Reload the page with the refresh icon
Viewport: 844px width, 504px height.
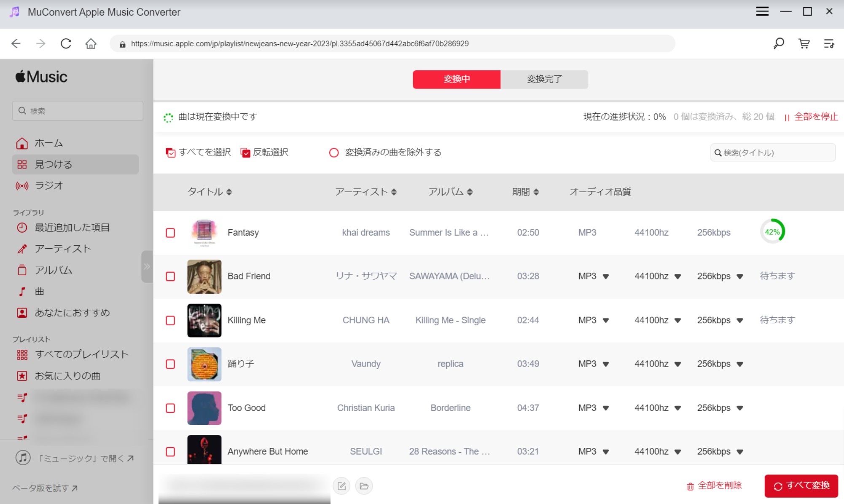tap(66, 43)
